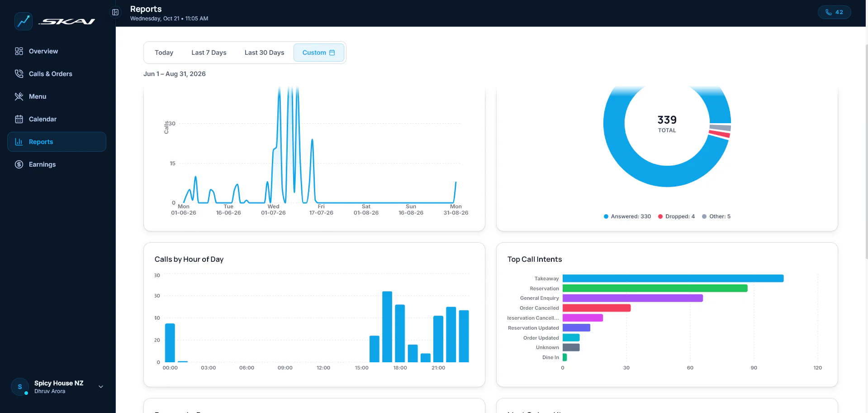
Task: Toggle the Answered: 330 legend item
Action: [627, 216]
